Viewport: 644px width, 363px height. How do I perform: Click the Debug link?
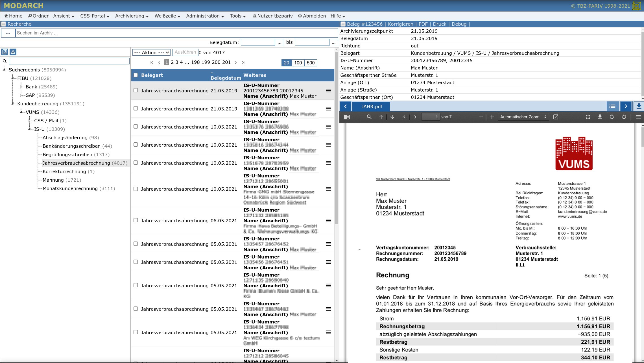click(x=459, y=24)
